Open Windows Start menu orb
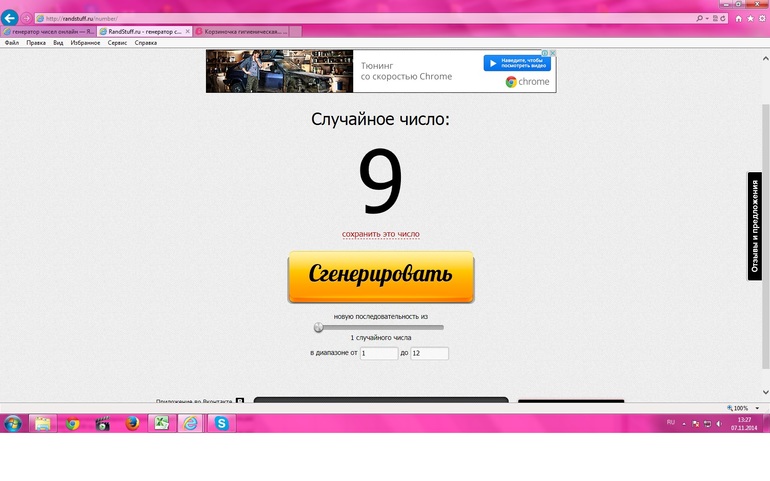770x481 pixels. click(13, 423)
